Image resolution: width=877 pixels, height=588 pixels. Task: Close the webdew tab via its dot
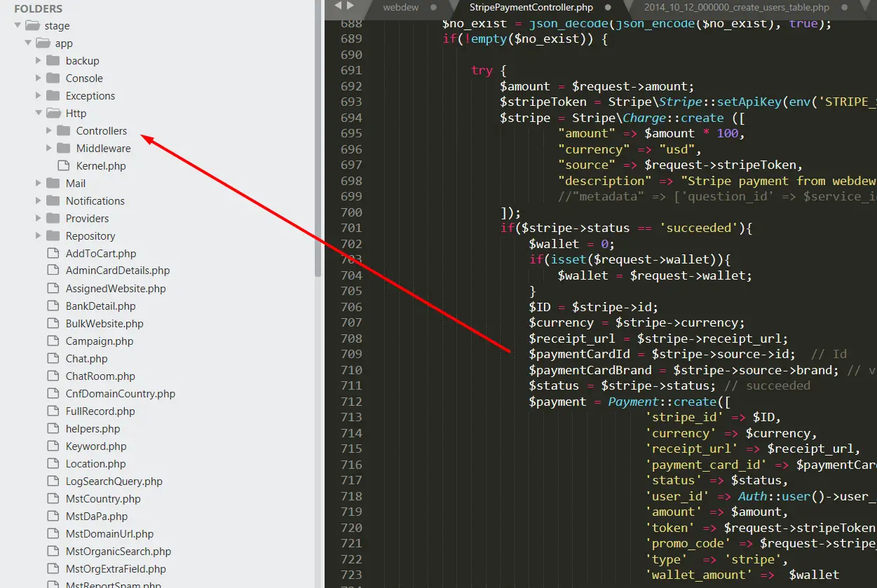(x=433, y=8)
